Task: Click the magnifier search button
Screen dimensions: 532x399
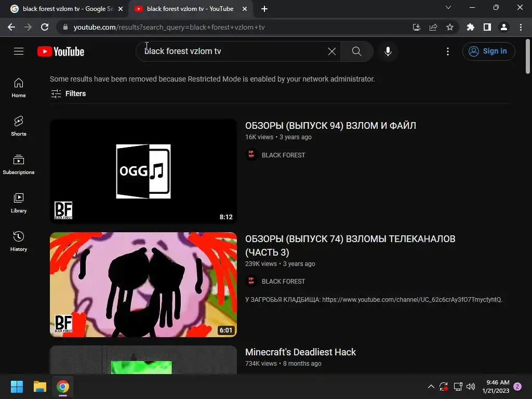Action: click(x=356, y=51)
